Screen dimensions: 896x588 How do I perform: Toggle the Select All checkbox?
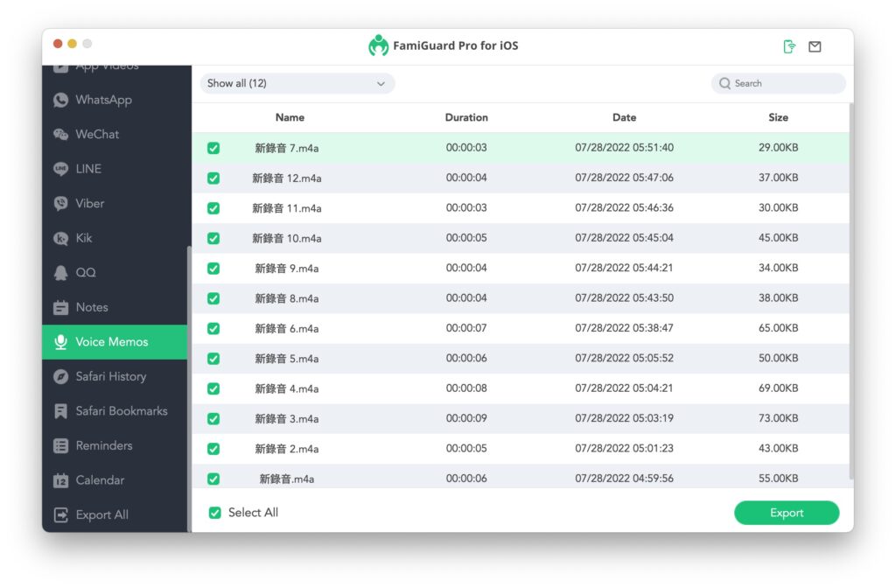(x=215, y=513)
